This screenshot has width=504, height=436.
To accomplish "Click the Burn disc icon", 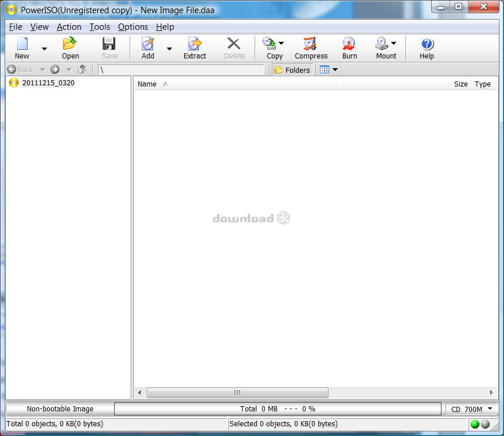I will pos(349,44).
